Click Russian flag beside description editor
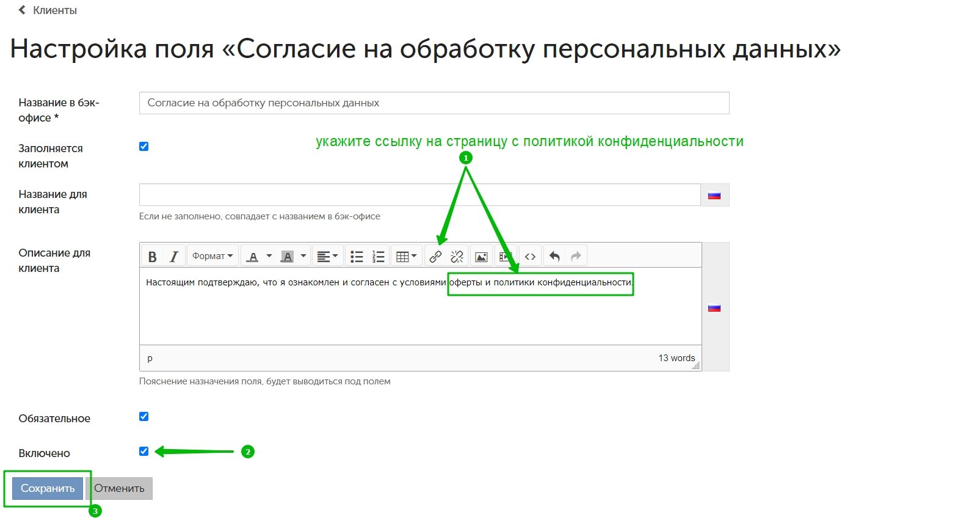This screenshot has width=980, height=531. coord(714,308)
